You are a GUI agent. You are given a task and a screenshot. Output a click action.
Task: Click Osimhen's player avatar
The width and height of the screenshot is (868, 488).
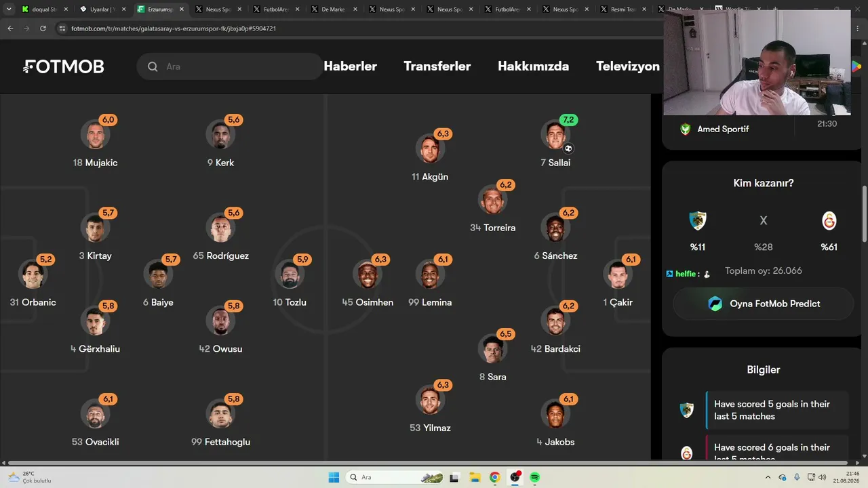(x=368, y=274)
